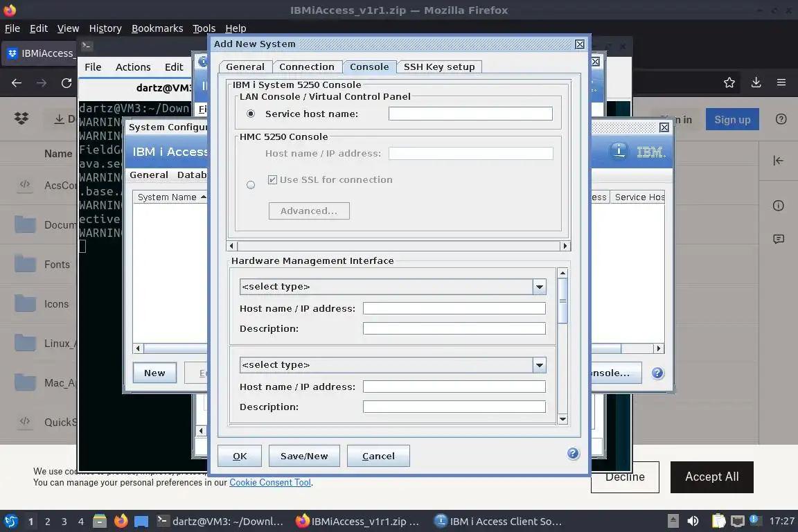This screenshot has width=798, height=532.
Task: Switch to Connection tab
Action: [306, 66]
